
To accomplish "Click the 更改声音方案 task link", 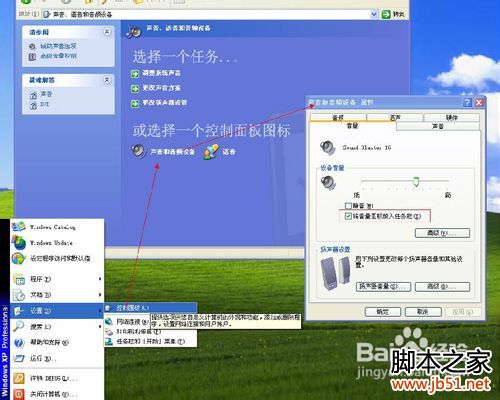I will 162,88.
